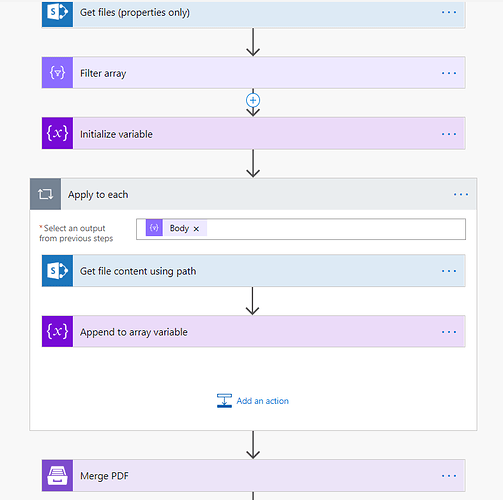The image size is (503, 500).
Task: Open the ellipsis menu for Merge PDF
Action: click(449, 476)
